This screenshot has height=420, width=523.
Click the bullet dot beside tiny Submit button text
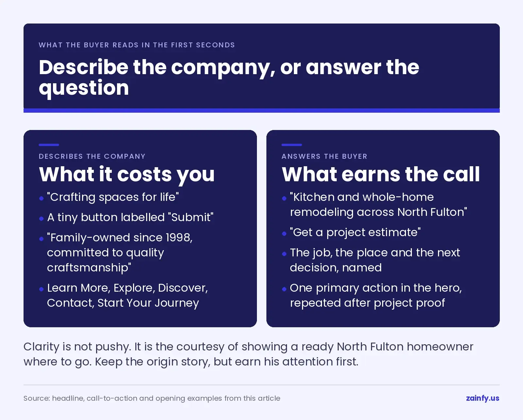coord(41,218)
